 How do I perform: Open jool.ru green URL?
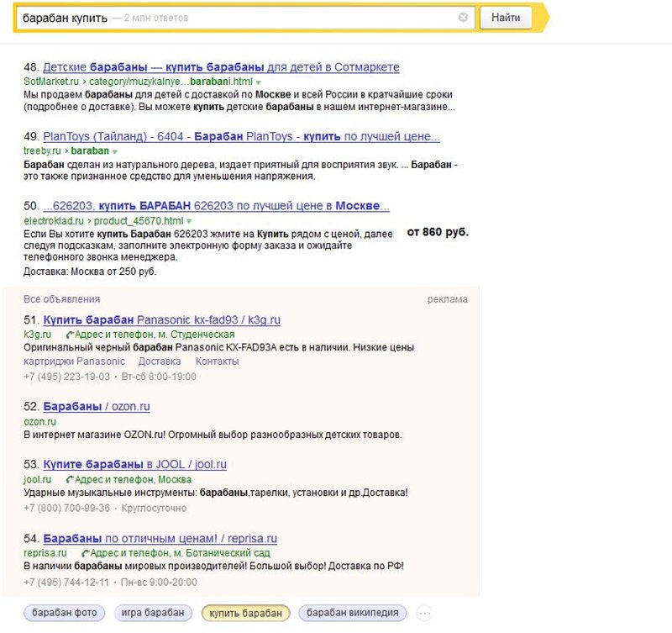37,479
